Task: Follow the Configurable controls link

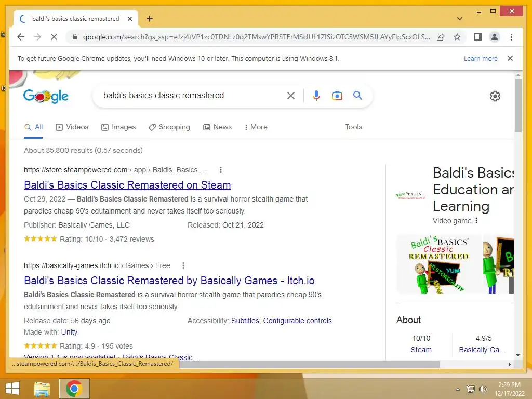Action: point(298,321)
